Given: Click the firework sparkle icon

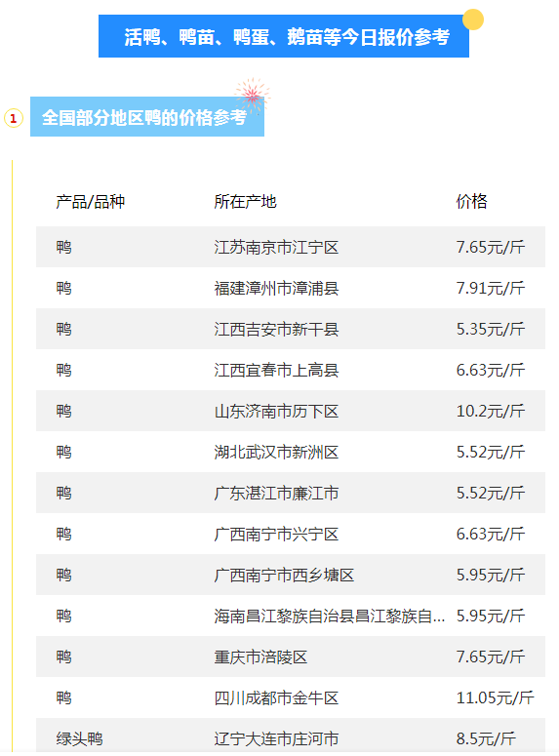Looking at the screenshot, I should 252,94.
